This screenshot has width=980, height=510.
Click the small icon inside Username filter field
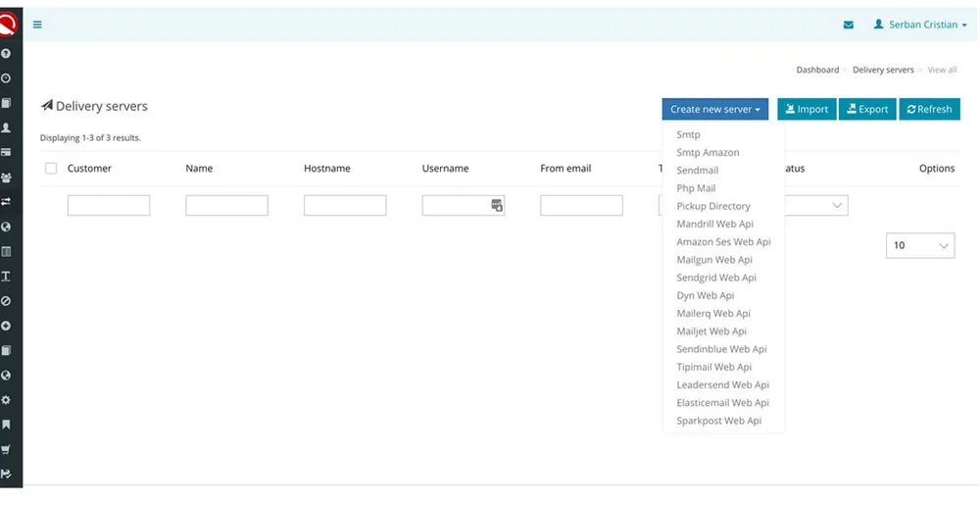(x=497, y=205)
